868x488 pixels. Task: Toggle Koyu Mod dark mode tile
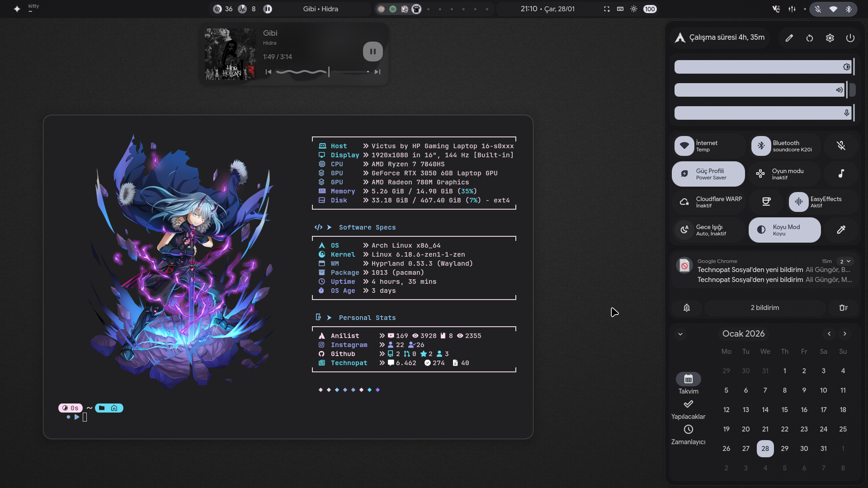[x=784, y=230]
